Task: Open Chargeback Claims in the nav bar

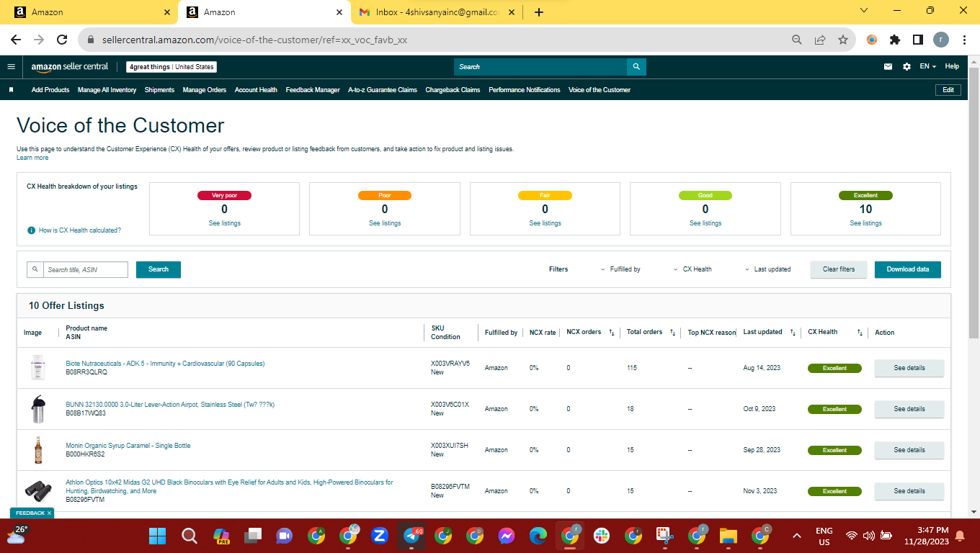Action: click(453, 90)
